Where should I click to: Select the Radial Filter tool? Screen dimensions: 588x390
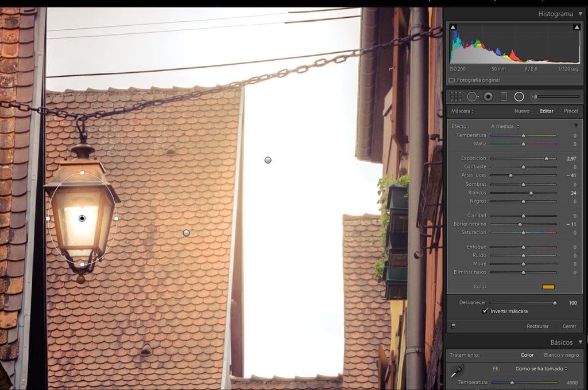tap(519, 97)
